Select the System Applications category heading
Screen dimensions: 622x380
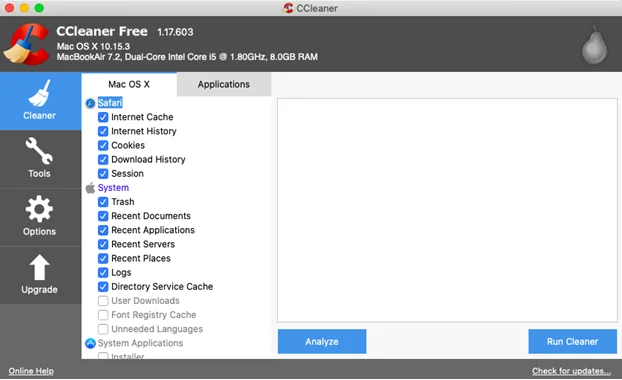tap(140, 343)
